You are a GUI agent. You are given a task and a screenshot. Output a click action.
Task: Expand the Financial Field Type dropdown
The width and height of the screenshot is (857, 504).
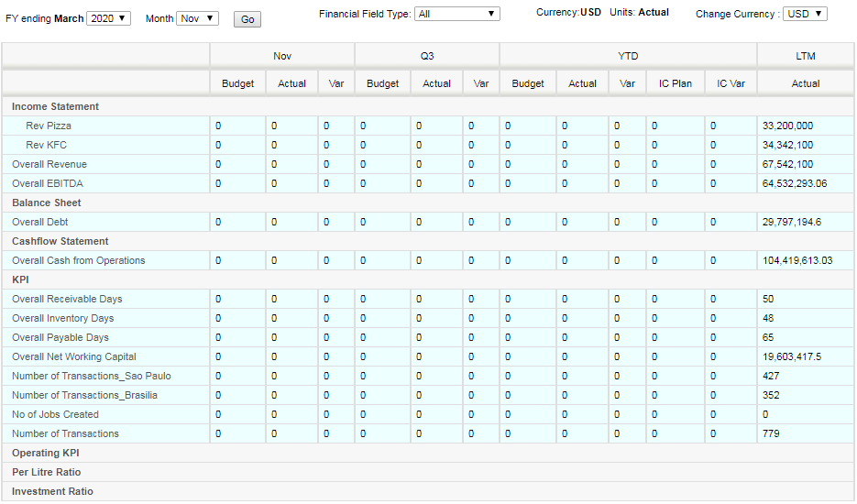point(457,14)
